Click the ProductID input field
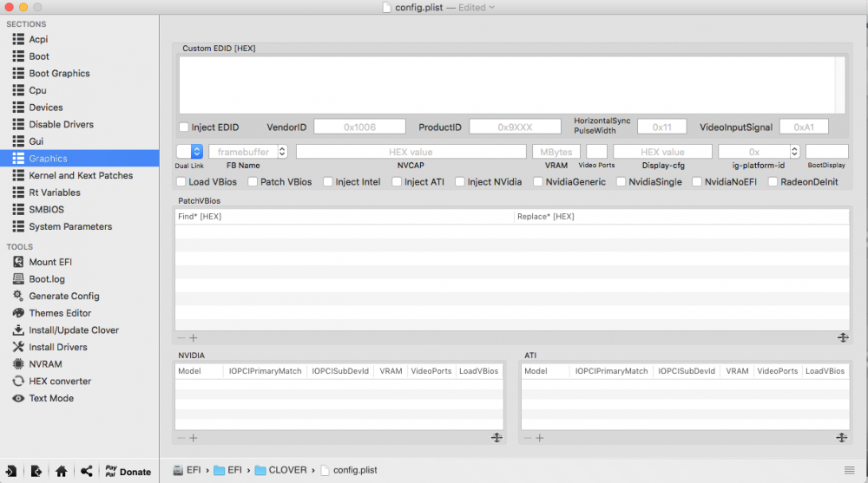Viewport: 868px width, 483px height. [x=515, y=127]
